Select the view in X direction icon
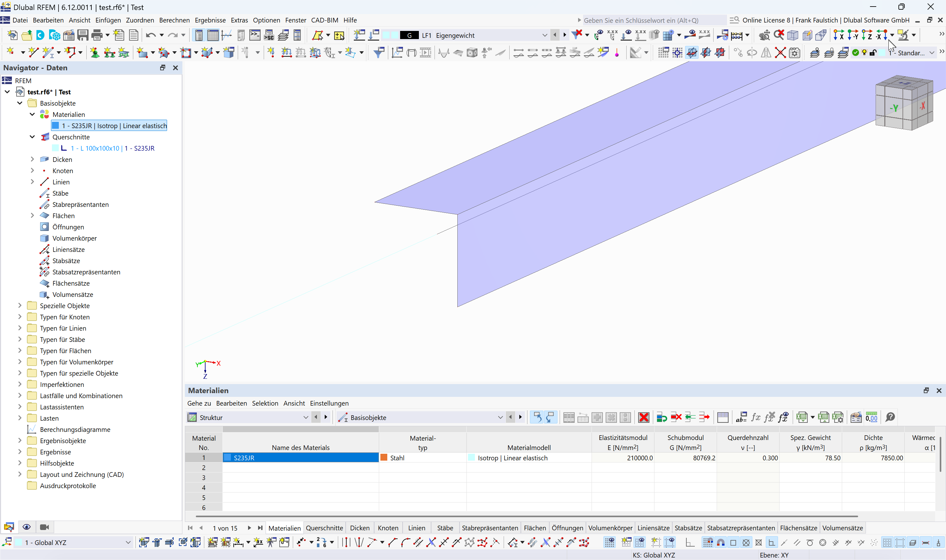This screenshot has width=946, height=560. coord(839,35)
